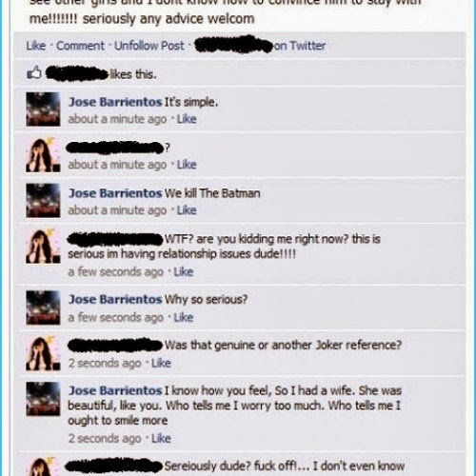Open Jose's avatar on "Why so serious?"
Viewport: 476px width, 476px height.
click(x=43, y=307)
